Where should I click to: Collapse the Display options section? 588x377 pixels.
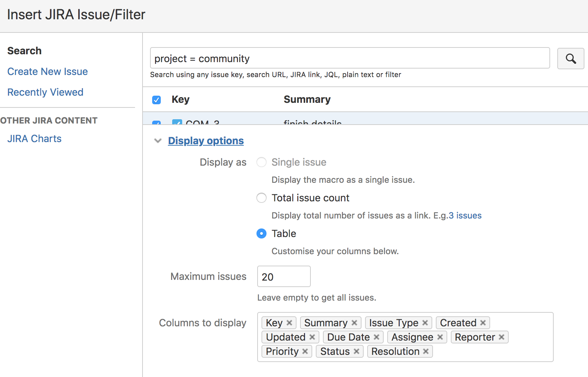pyautogui.click(x=158, y=141)
